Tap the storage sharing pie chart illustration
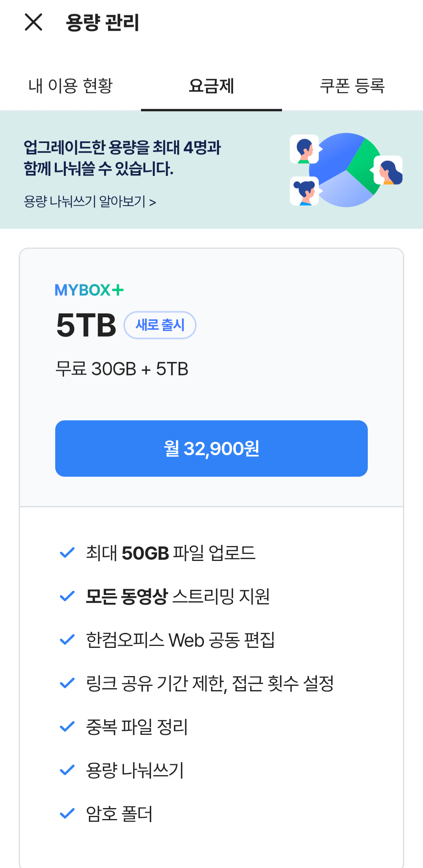423x868 pixels. click(x=346, y=170)
